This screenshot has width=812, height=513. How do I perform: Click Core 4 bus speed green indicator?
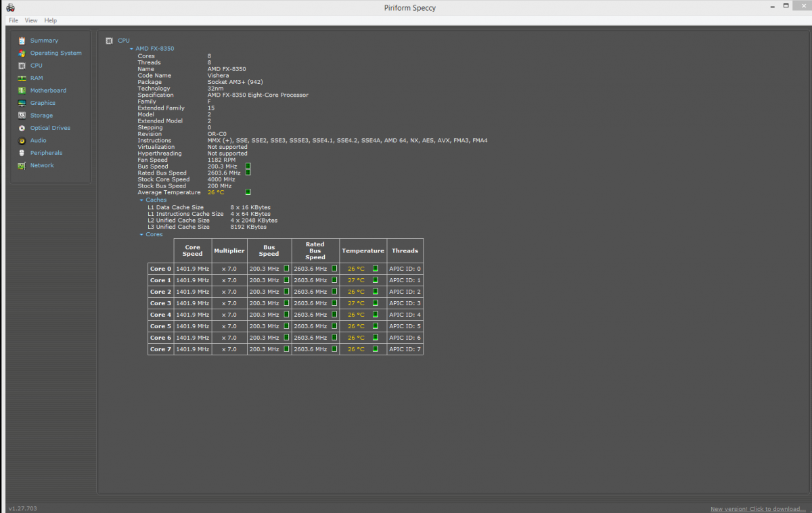coord(286,315)
